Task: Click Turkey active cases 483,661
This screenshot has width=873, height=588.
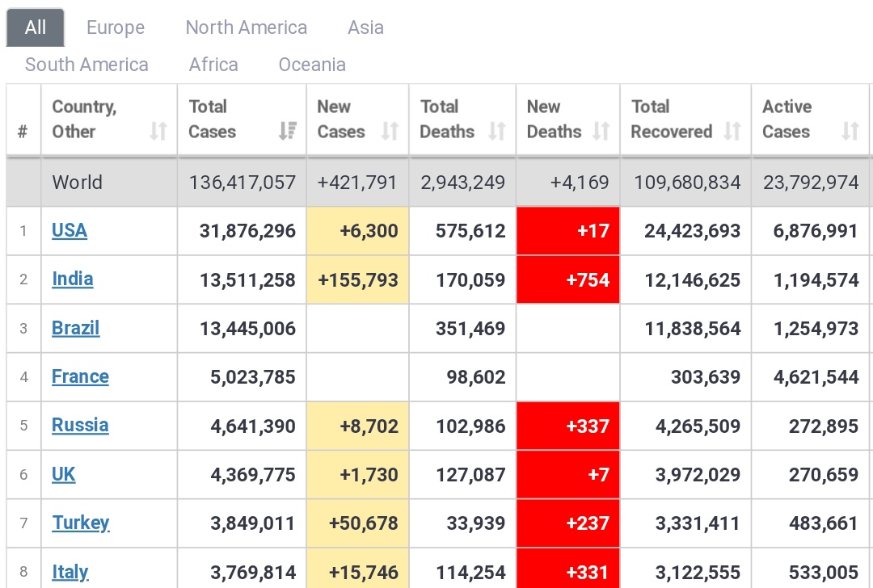Action: tap(824, 523)
